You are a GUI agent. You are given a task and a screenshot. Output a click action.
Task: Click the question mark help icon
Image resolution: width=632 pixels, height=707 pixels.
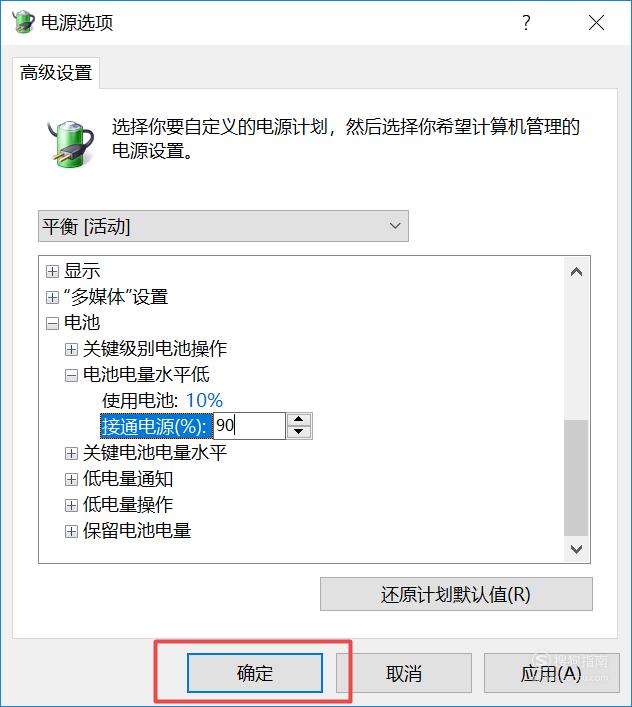point(526,22)
